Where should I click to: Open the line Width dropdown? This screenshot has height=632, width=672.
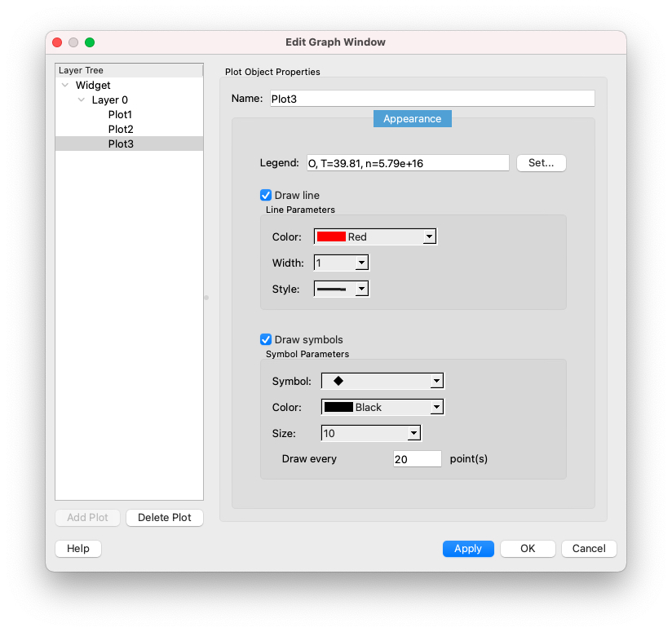pos(341,263)
